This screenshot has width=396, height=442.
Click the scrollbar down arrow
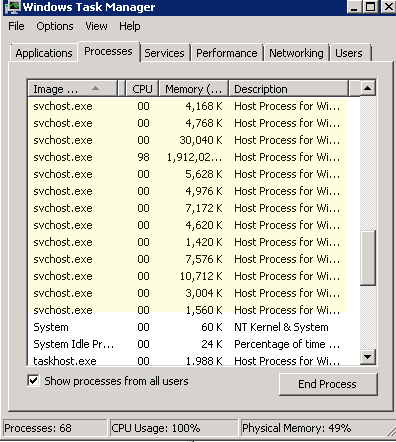(368, 357)
